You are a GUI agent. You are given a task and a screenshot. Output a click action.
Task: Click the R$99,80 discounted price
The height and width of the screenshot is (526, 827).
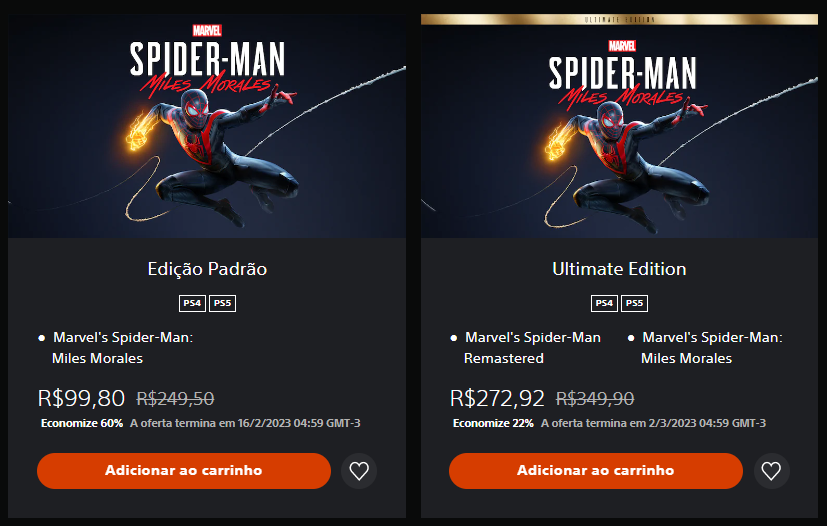[81, 398]
